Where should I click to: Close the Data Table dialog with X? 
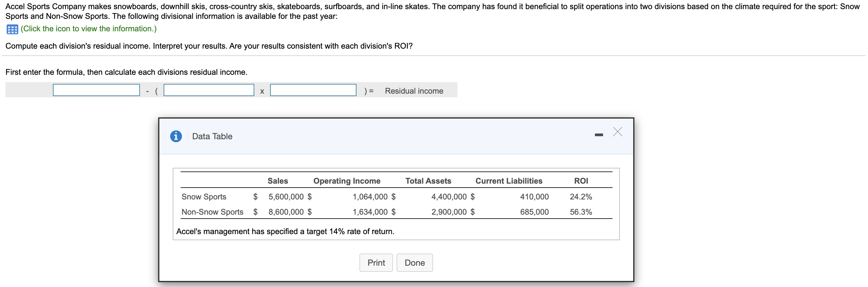pyautogui.click(x=617, y=132)
